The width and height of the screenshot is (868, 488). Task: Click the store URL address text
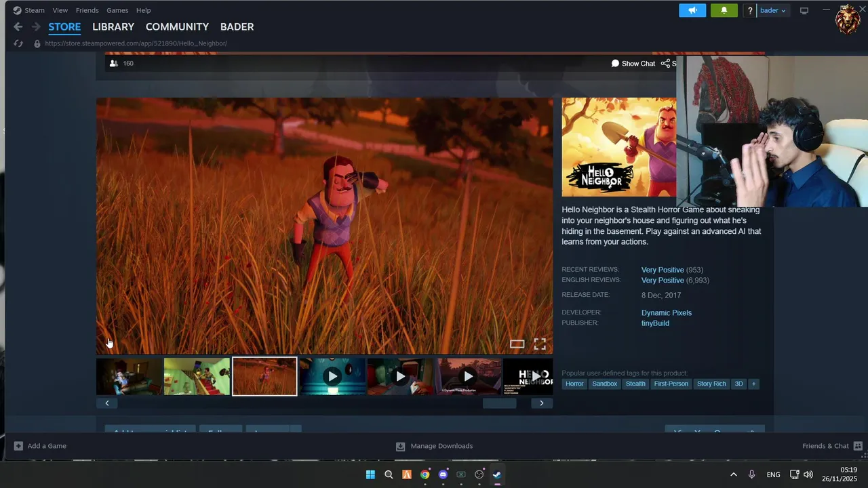coord(136,43)
